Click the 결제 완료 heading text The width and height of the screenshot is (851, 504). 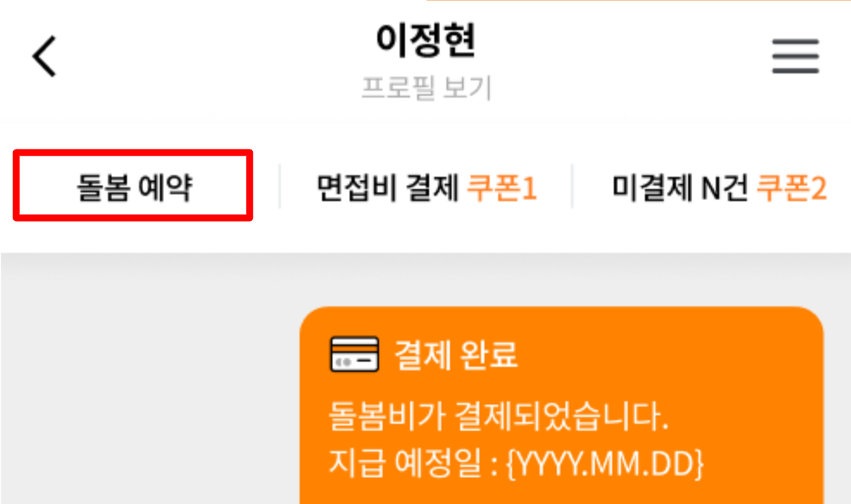pos(456,355)
